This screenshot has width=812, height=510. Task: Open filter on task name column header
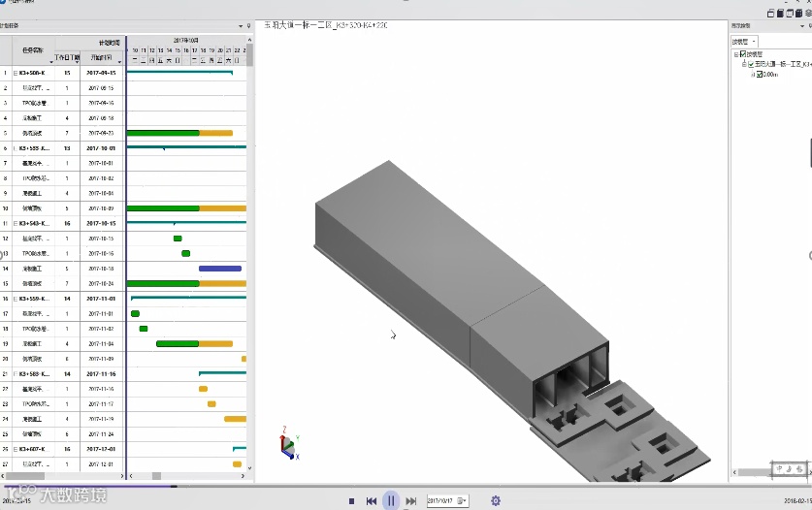point(51,62)
